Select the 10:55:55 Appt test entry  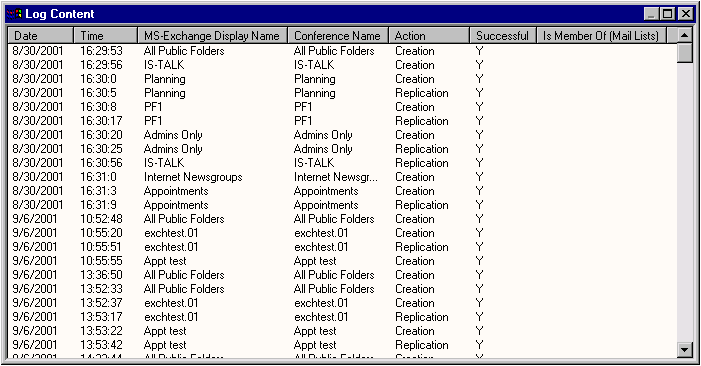[x=342, y=261]
